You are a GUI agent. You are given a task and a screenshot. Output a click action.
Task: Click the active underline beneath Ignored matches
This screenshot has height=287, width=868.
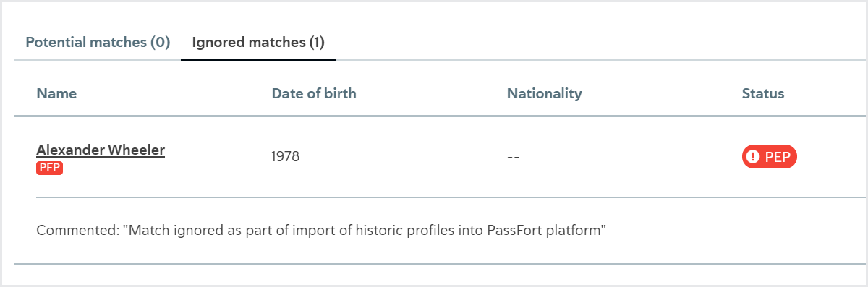click(x=258, y=59)
